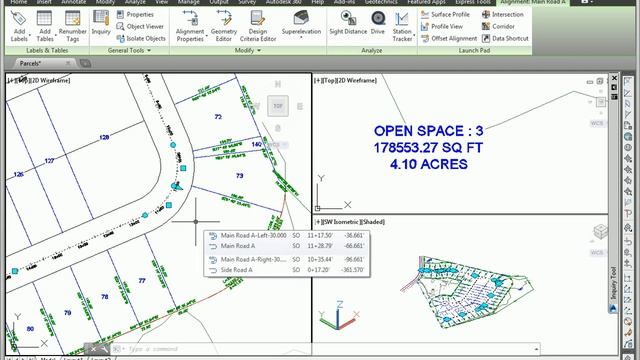The width and height of the screenshot is (640, 360).
Task: Click the Add Tables icon
Action: (x=44, y=18)
